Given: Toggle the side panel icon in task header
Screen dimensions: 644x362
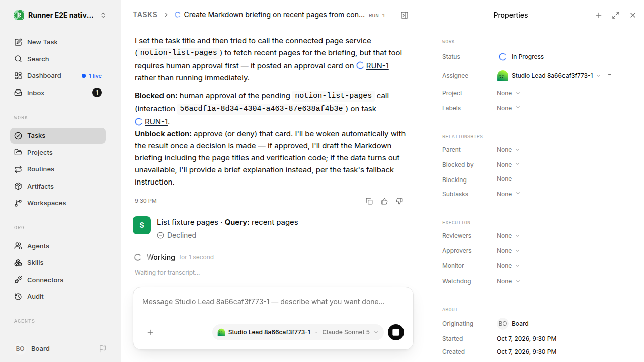Looking at the screenshot, I should (405, 15).
